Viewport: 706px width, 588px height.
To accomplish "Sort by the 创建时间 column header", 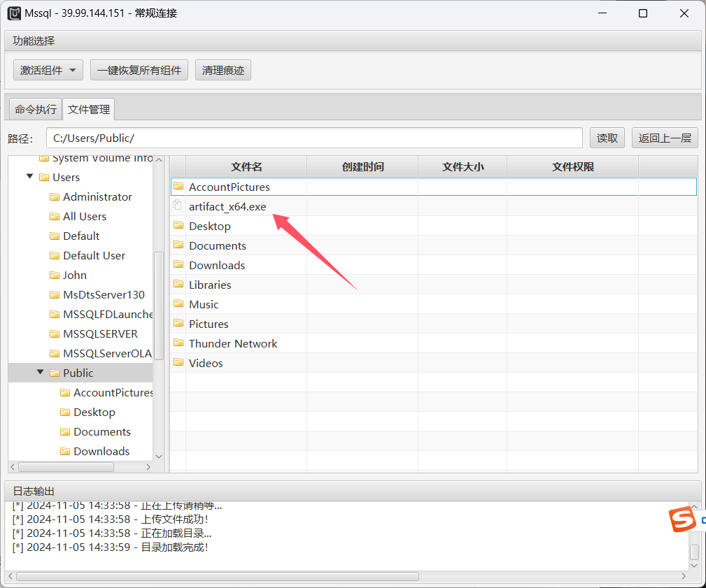I will pos(362,167).
